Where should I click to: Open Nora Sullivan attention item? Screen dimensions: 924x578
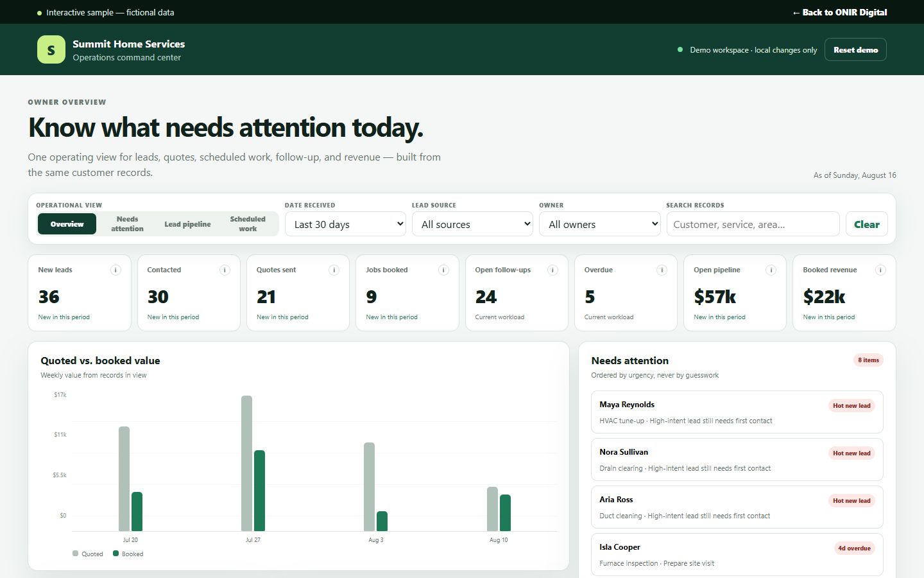pyautogui.click(x=737, y=459)
